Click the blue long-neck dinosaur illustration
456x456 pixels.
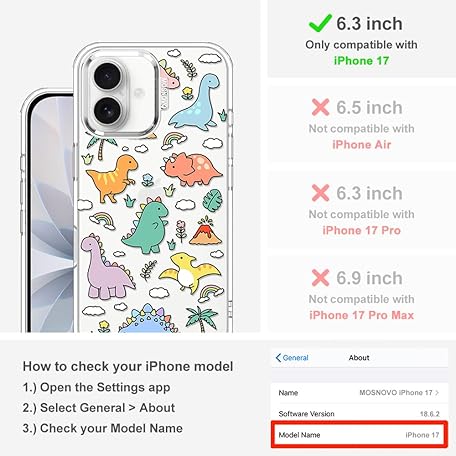197,103
